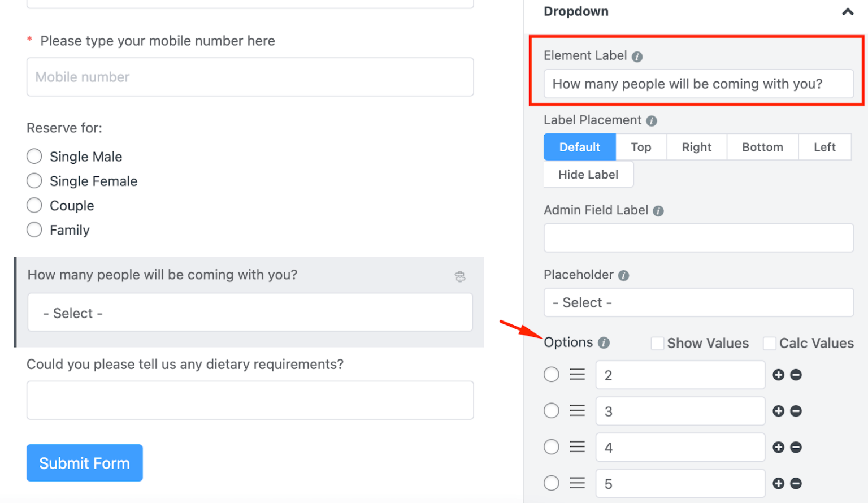Click the plus icon next to option 5
This screenshot has width=868, height=503.
778,483
